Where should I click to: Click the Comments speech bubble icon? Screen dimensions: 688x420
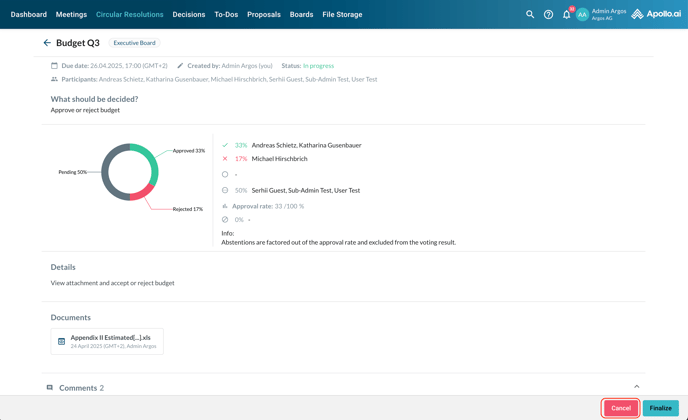point(50,388)
